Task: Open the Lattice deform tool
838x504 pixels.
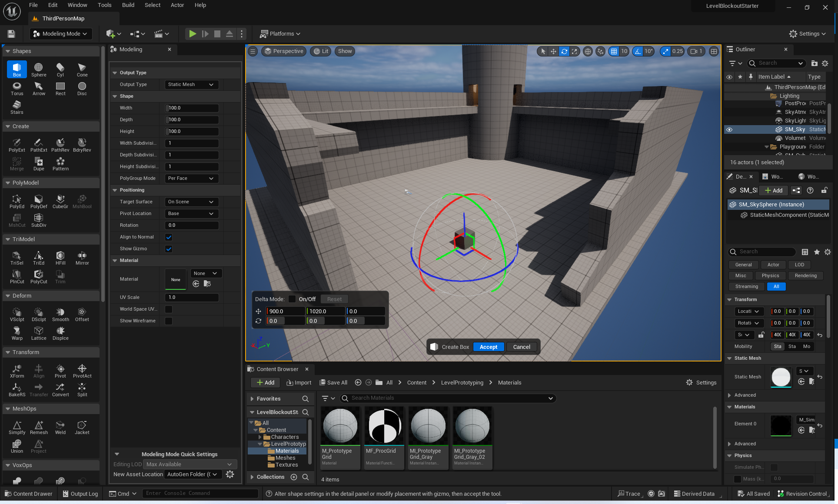Action: point(39,333)
